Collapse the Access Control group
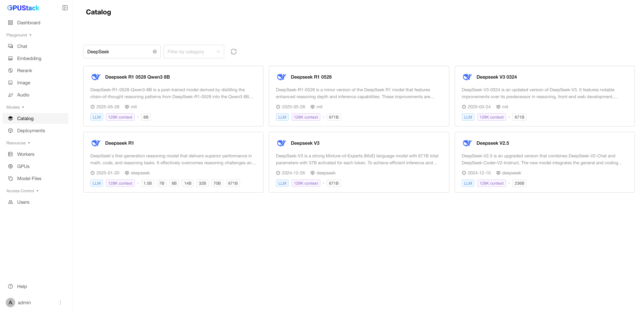Viewport: 644px width, 313px height. coord(22,191)
